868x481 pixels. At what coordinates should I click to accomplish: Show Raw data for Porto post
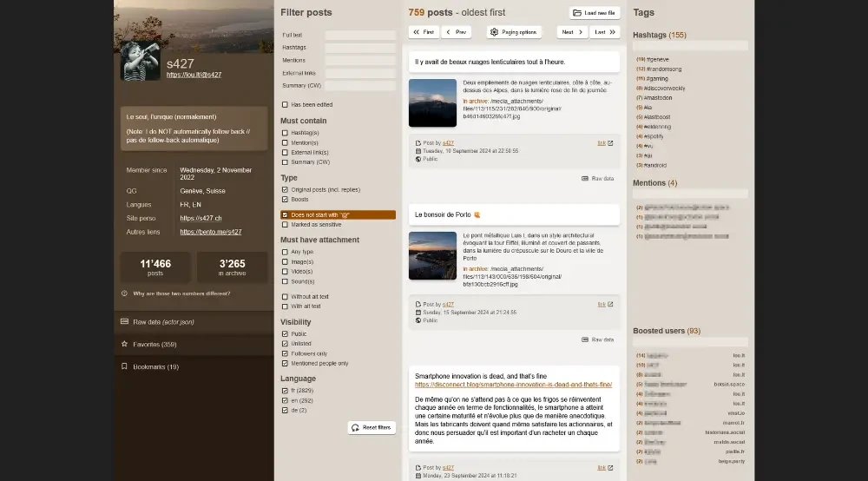(x=598, y=339)
